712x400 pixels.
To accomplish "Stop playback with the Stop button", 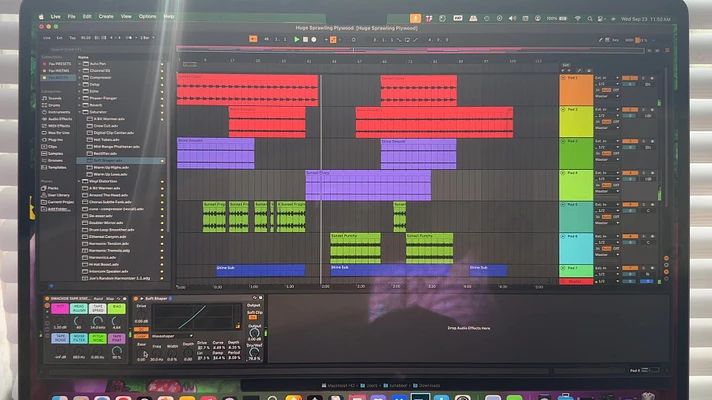I will click(x=305, y=40).
